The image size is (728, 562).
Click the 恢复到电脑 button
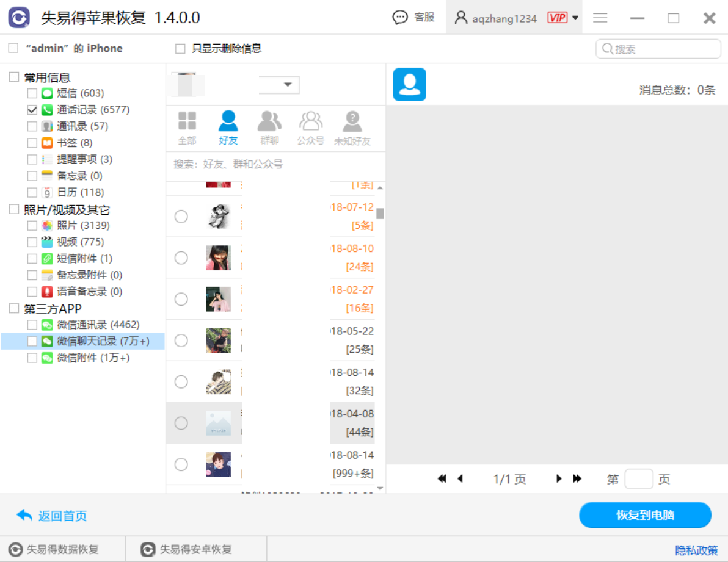[645, 514]
